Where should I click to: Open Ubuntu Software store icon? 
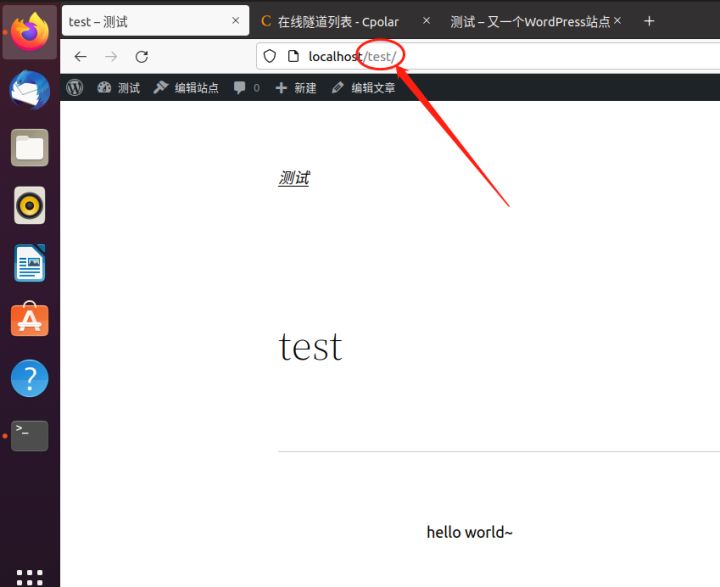point(30,320)
